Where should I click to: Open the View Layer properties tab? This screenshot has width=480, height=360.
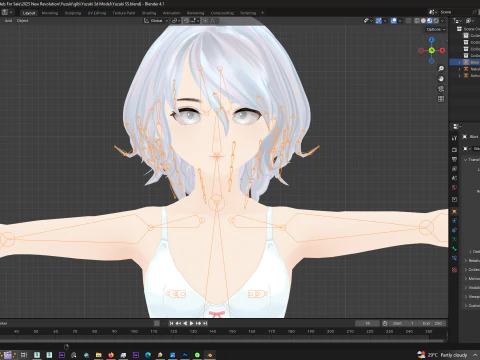454,169
